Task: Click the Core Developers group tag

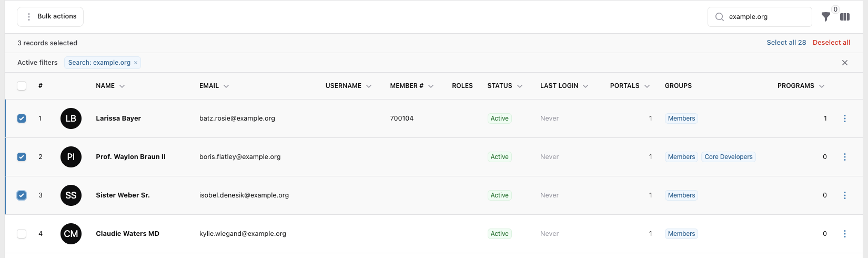Action: [729, 157]
